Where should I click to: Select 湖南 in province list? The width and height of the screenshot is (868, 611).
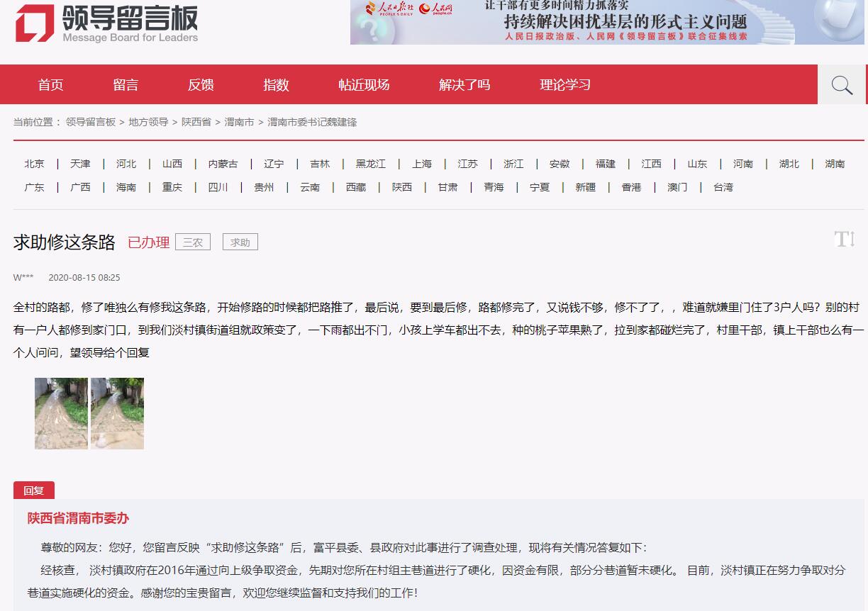[835, 164]
